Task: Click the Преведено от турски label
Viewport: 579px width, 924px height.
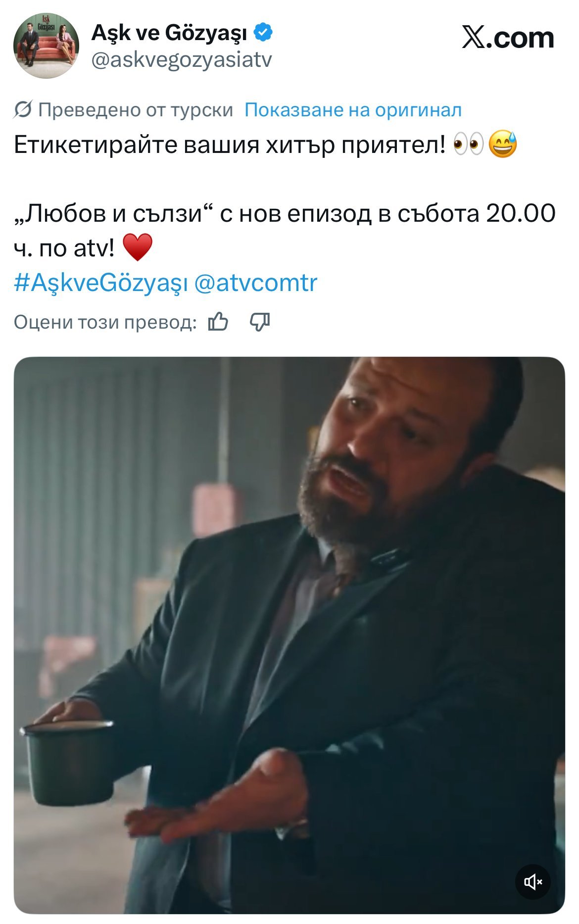Action: pos(136,110)
